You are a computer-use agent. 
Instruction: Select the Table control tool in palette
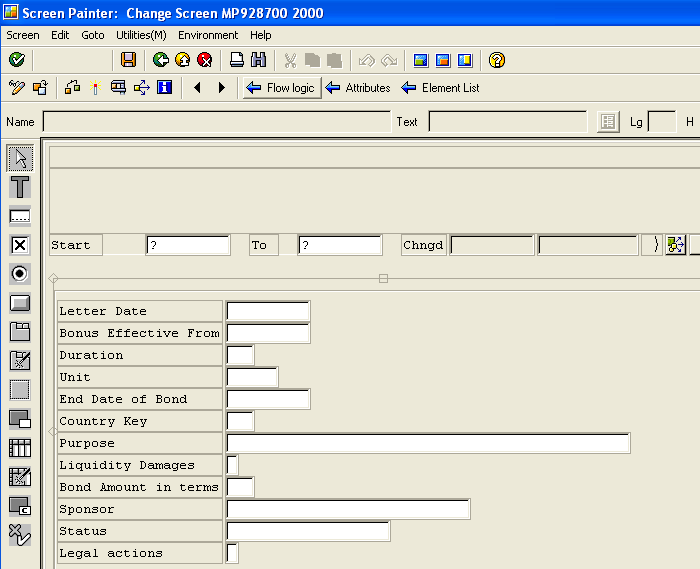20,448
